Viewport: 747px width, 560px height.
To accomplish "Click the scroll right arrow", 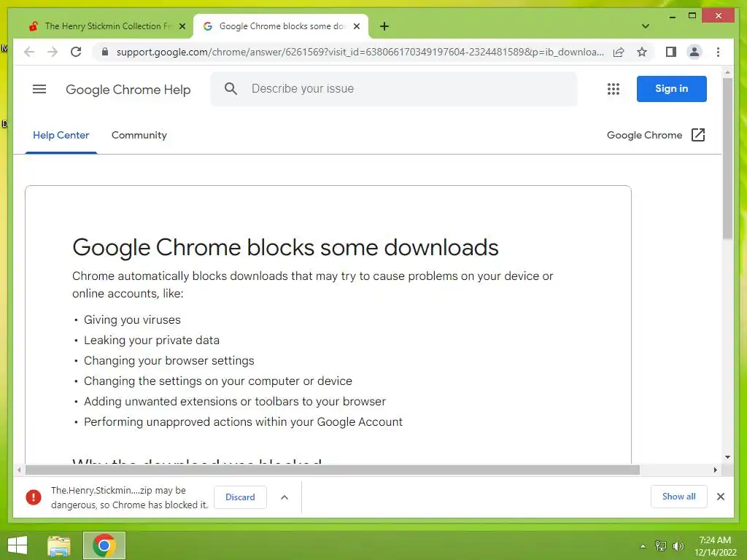I will 715,470.
